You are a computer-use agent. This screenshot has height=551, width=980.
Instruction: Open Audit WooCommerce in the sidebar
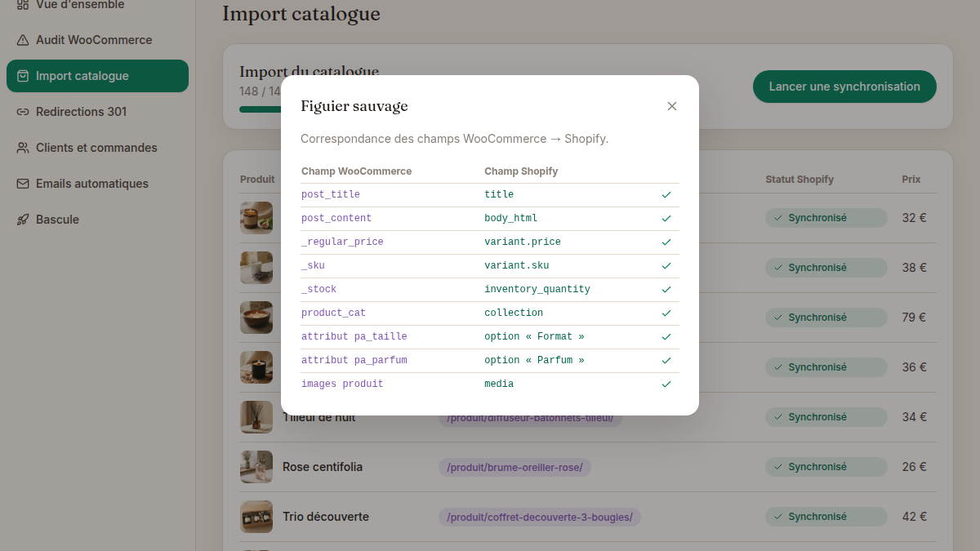(97, 40)
